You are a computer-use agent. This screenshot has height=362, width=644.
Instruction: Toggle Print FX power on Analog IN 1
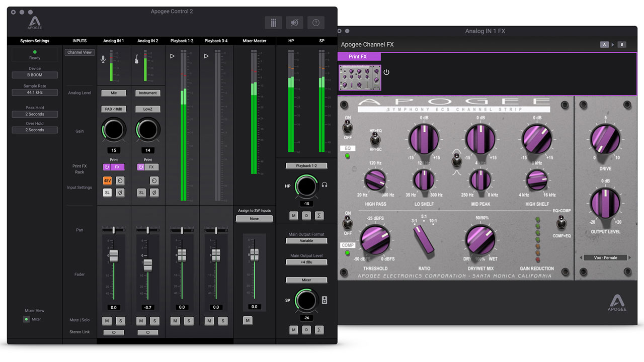(x=107, y=167)
